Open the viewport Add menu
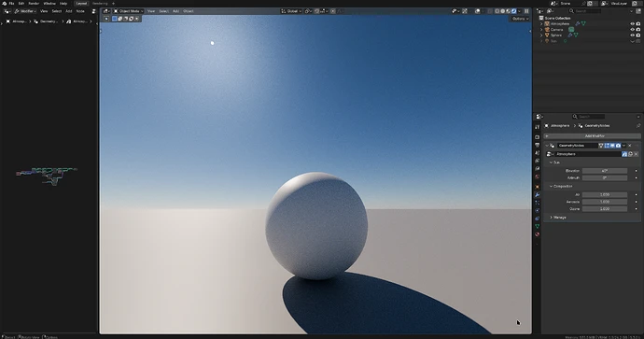The width and height of the screenshot is (644, 339). point(175,11)
